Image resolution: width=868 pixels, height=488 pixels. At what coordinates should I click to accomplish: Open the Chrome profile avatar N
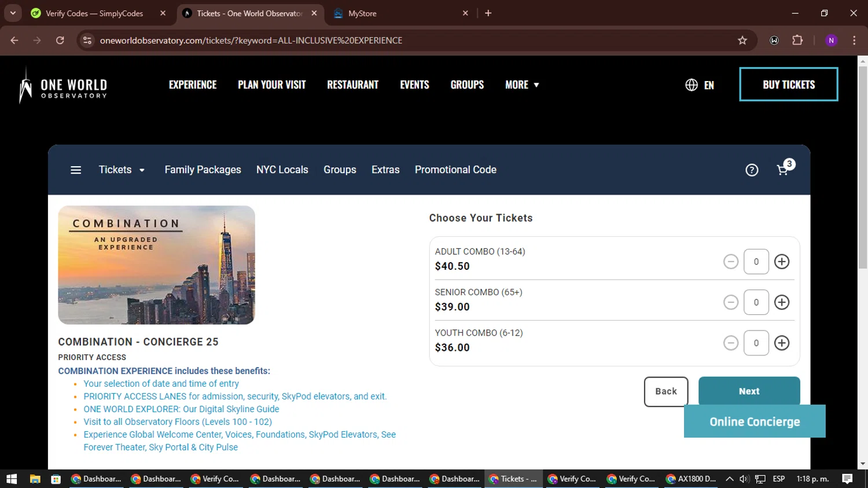tap(831, 40)
